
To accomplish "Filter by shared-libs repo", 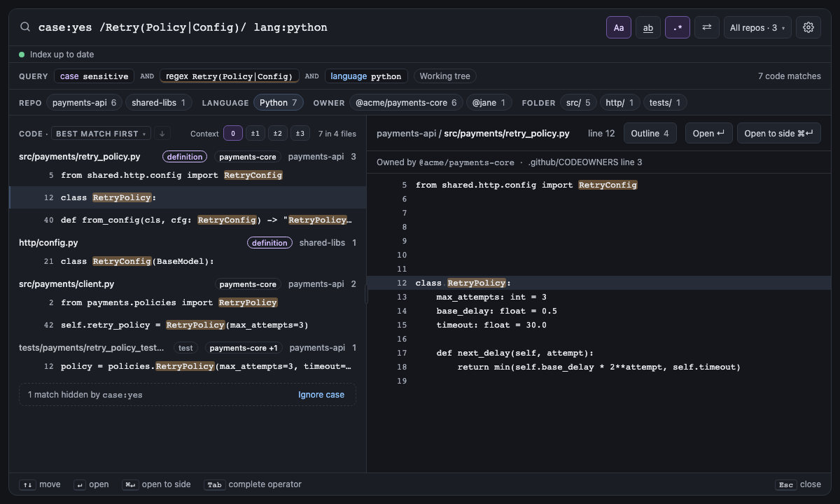I will coord(159,102).
